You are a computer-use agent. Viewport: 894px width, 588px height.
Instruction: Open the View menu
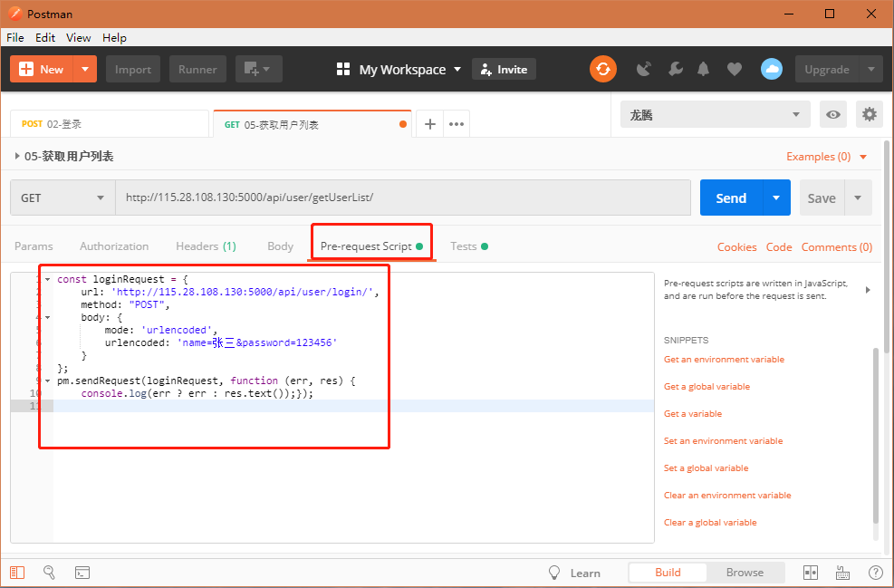pos(78,38)
